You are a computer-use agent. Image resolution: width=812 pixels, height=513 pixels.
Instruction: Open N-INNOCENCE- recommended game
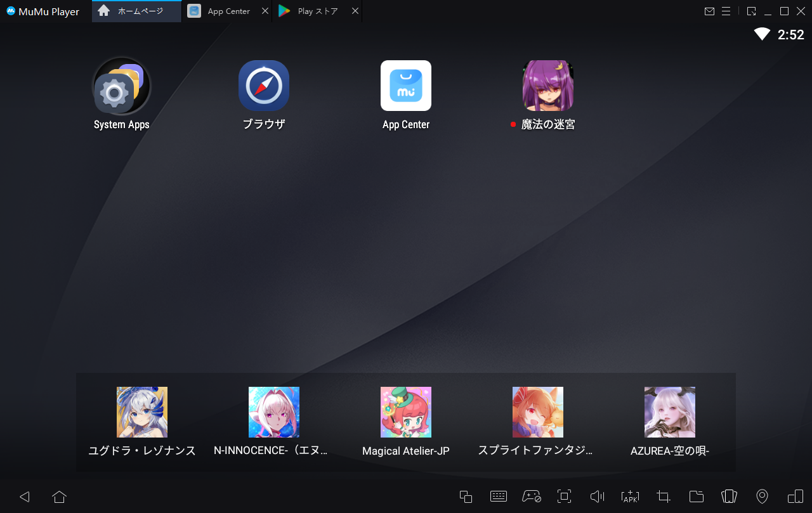coord(274,412)
